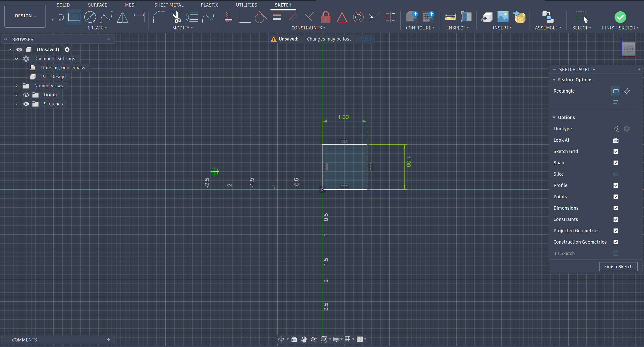Image resolution: width=644 pixels, height=347 pixels.
Task: Switch to the SHEET METAL tab
Action: pyautogui.click(x=169, y=5)
